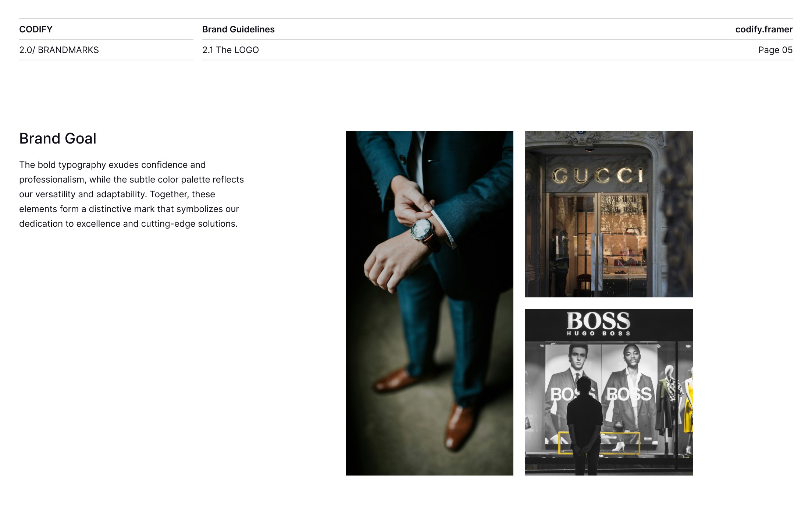
Task: Click the Brand Goal heading
Action: (x=58, y=139)
